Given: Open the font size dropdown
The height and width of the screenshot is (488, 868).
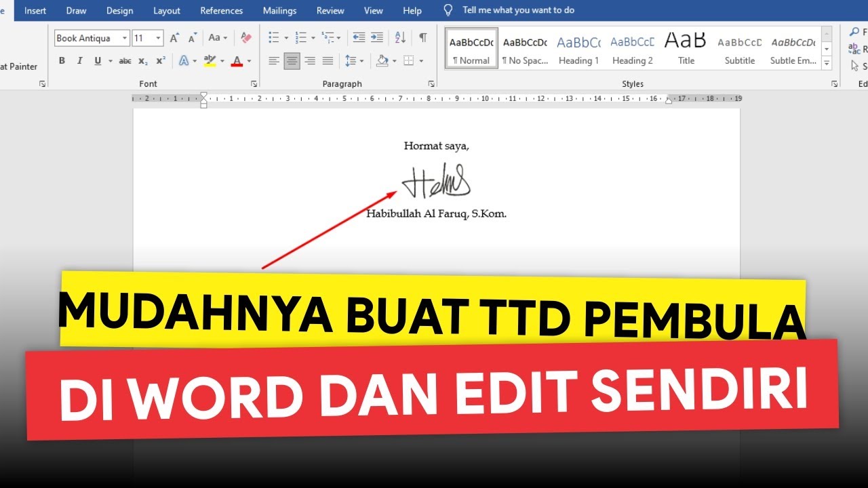Looking at the screenshot, I should coord(158,39).
